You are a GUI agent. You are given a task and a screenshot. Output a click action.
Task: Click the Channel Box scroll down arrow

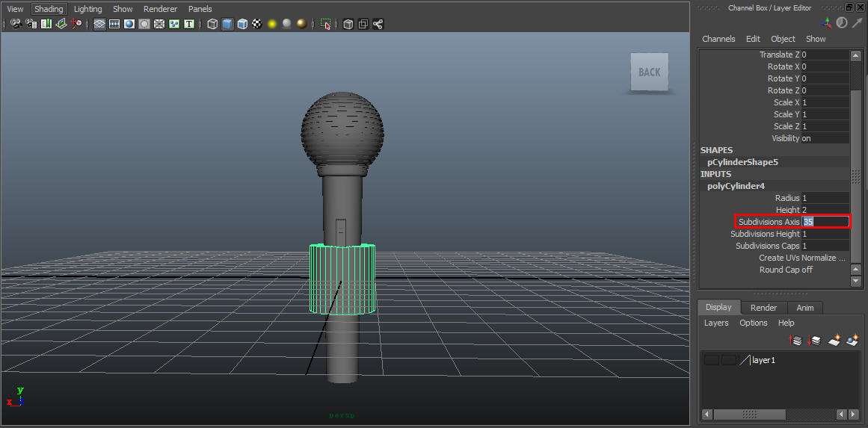(855, 282)
